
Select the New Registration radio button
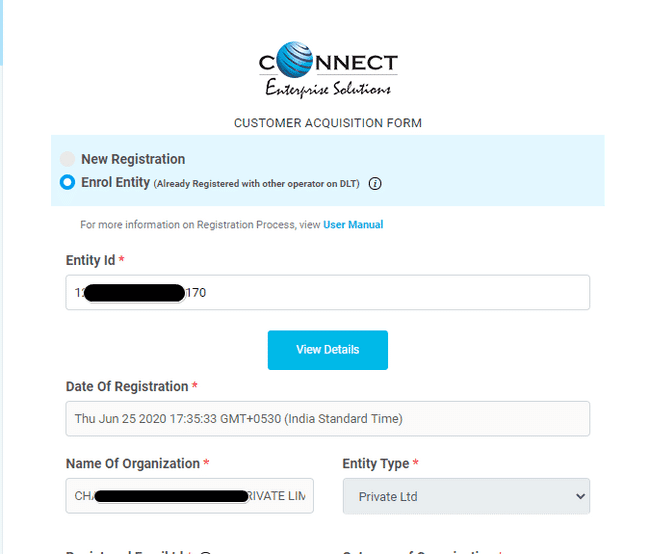[x=67, y=159]
